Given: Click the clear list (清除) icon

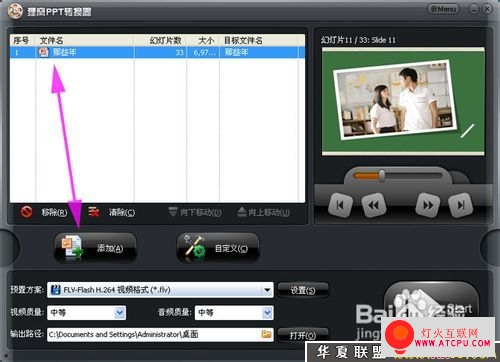Looking at the screenshot, I should pos(94,212).
